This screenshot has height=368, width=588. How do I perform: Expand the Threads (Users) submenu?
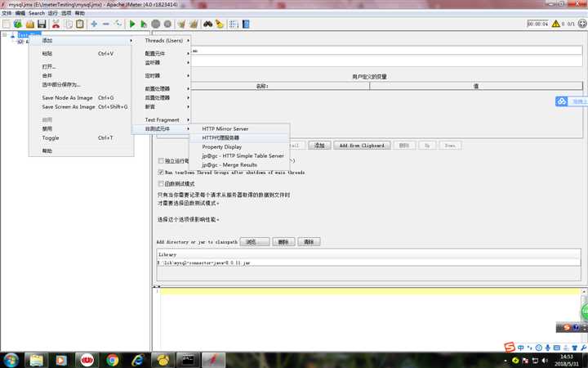(x=162, y=40)
